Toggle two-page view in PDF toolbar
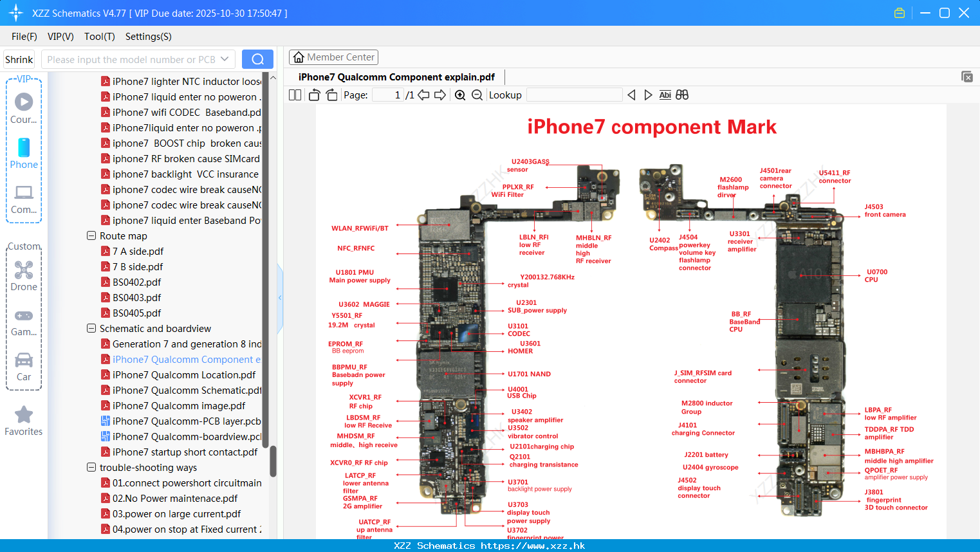This screenshot has width=980, height=552. (295, 95)
